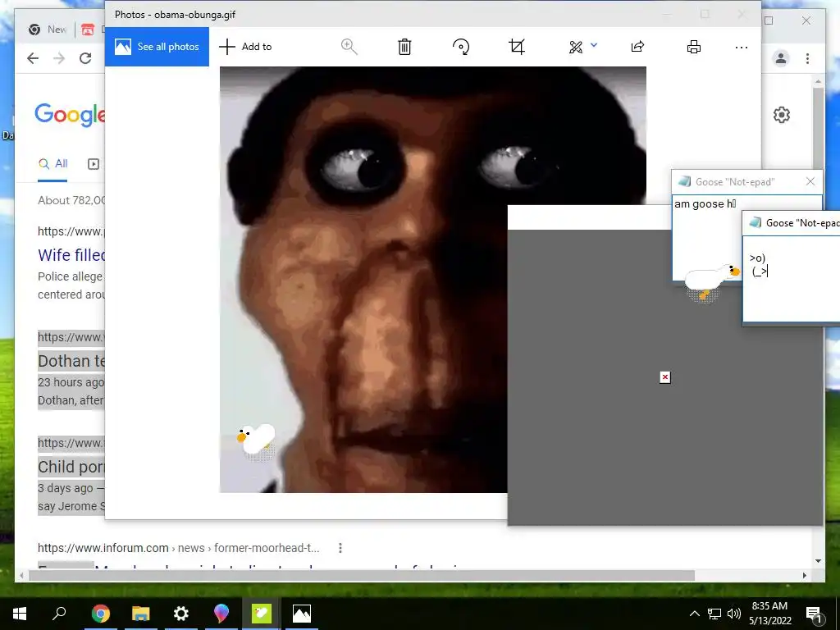
Task: Open the Chrome three-dot menu
Action: tap(807, 58)
